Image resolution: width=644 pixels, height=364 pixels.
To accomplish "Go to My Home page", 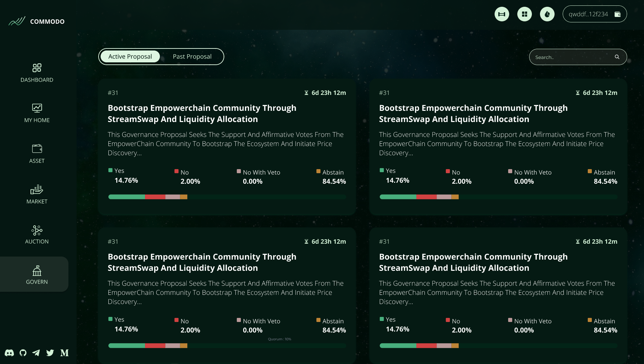I will click(37, 113).
